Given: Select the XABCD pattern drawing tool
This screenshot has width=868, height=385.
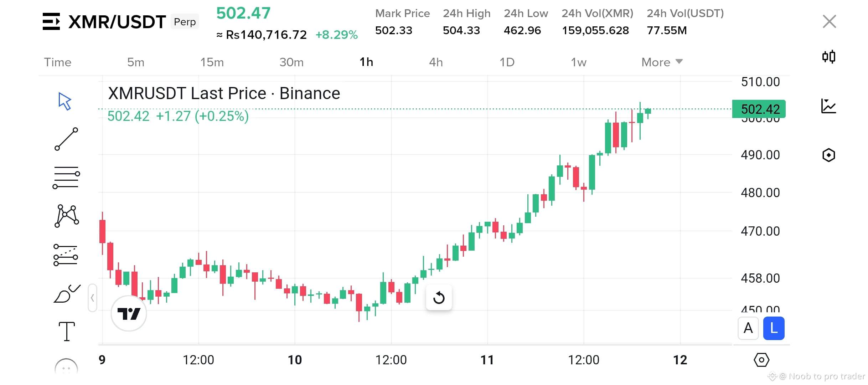Looking at the screenshot, I should [x=66, y=216].
